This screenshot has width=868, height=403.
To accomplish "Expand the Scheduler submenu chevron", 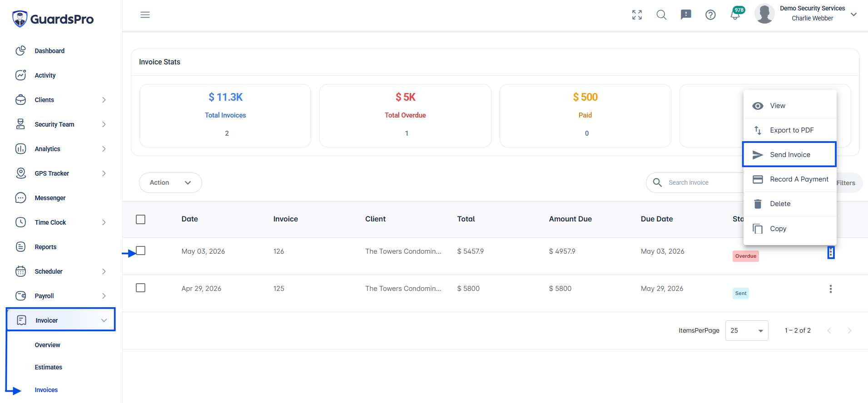I will [x=104, y=271].
